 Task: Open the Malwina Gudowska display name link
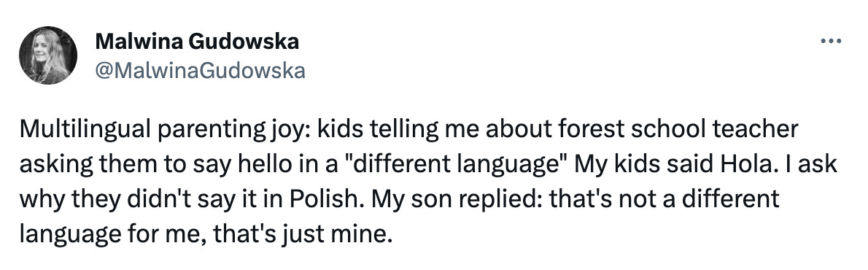click(197, 41)
